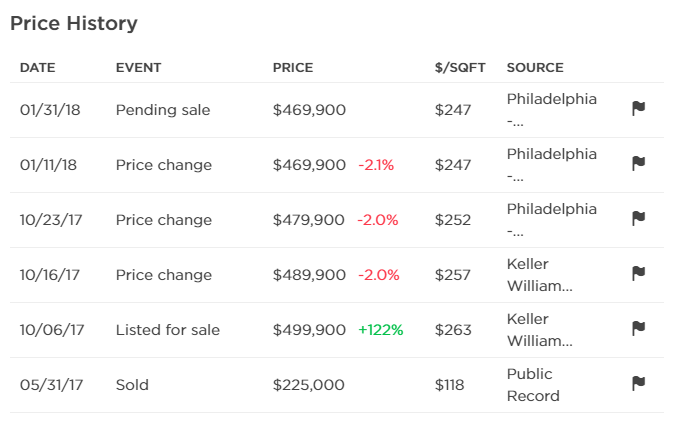This screenshot has height=423, width=687.
Task: Click the SOURCE column header
Action: pyautogui.click(x=535, y=68)
